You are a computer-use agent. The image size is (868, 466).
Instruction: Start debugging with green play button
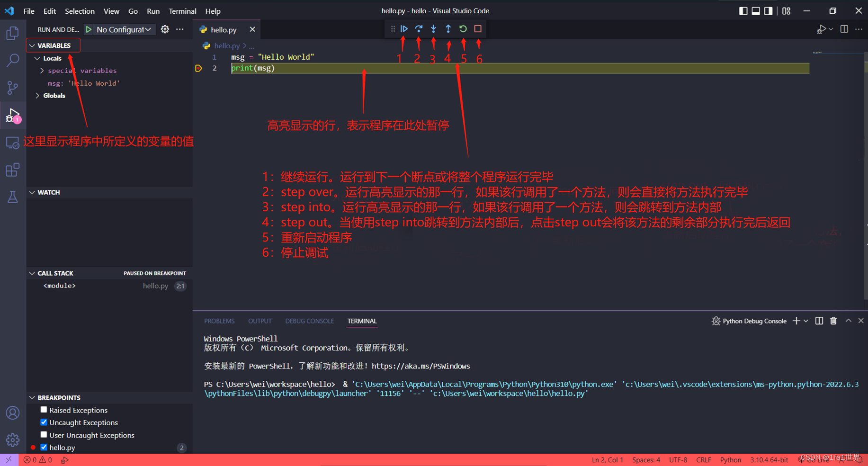pyautogui.click(x=89, y=29)
